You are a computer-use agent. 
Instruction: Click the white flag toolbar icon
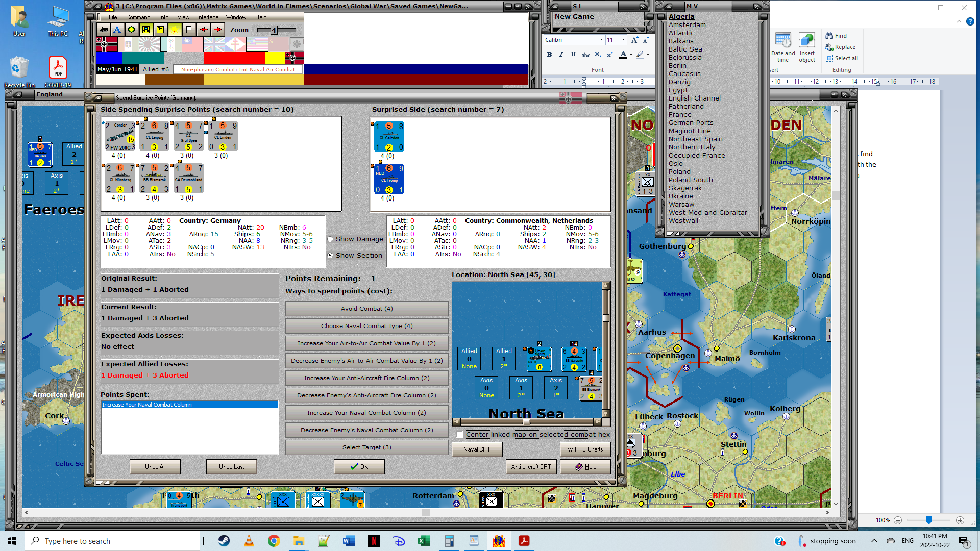tap(189, 30)
